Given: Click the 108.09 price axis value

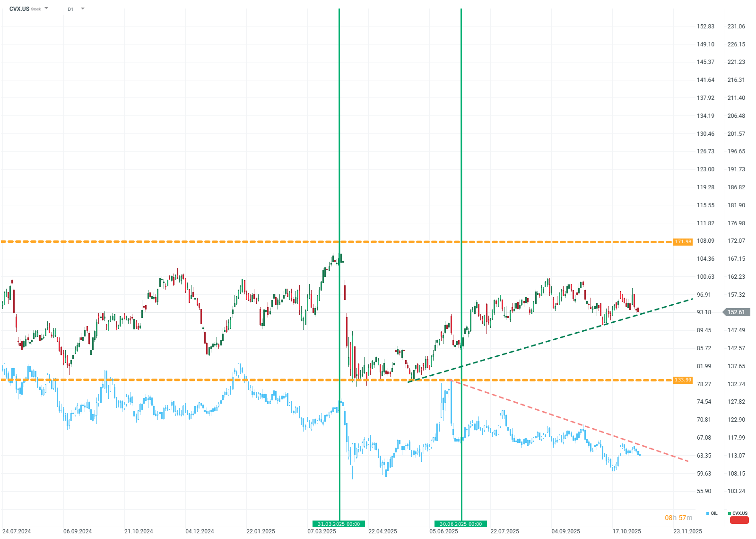Looking at the screenshot, I should point(705,241).
